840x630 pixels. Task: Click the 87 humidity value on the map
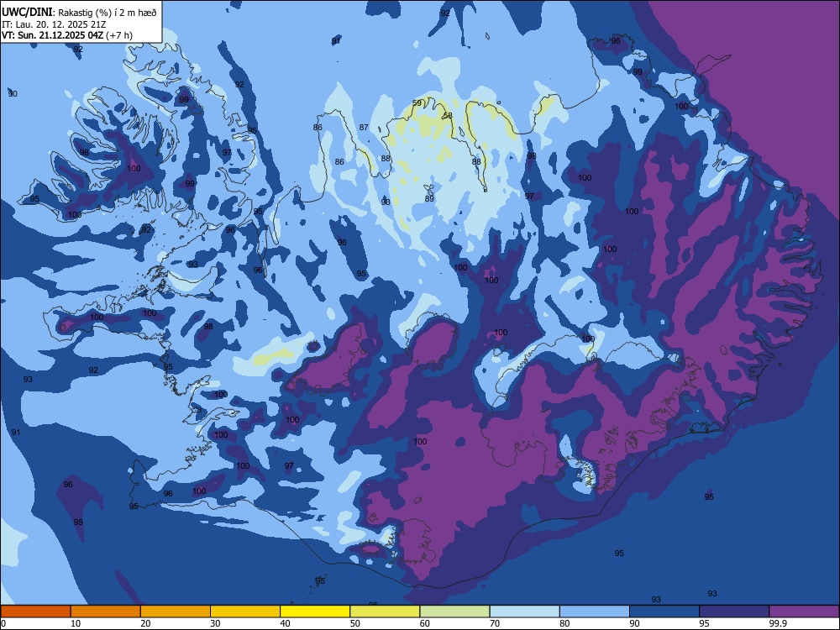(x=364, y=128)
